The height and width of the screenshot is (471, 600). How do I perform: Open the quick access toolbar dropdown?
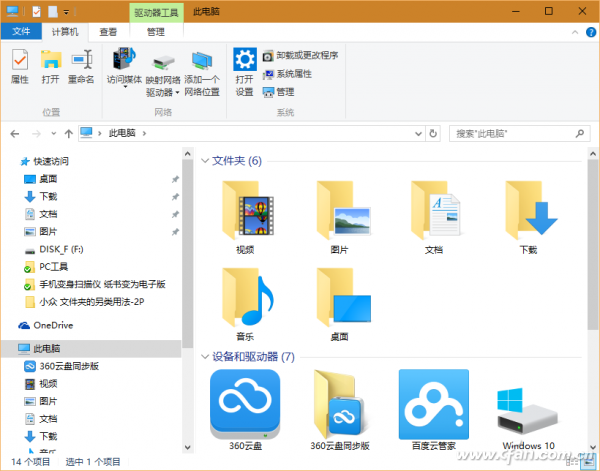pos(66,12)
